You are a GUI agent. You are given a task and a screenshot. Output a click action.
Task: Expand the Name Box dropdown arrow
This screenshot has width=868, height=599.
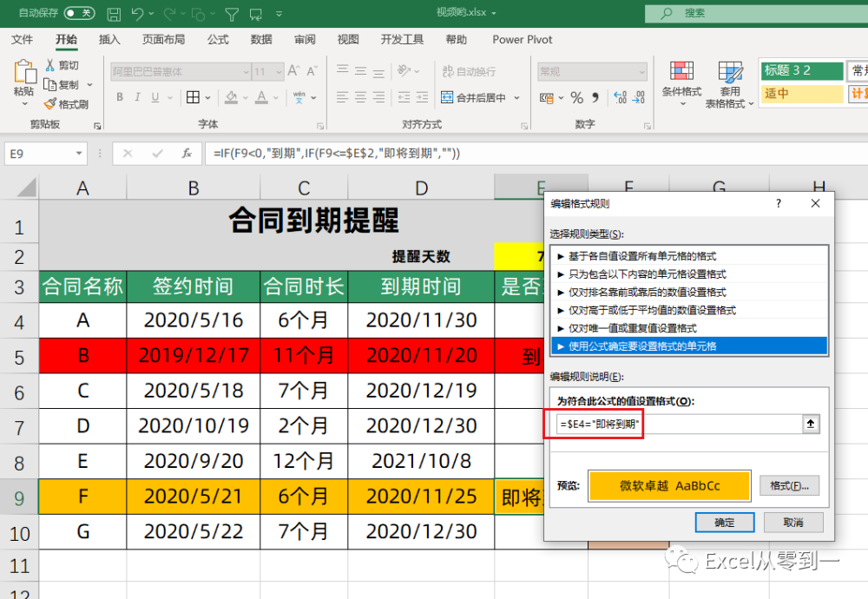click(79, 154)
